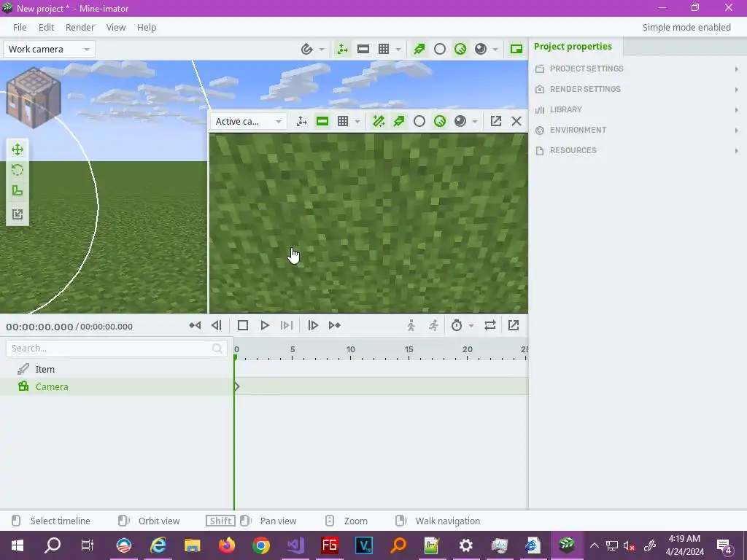Play the animation

coord(265,325)
